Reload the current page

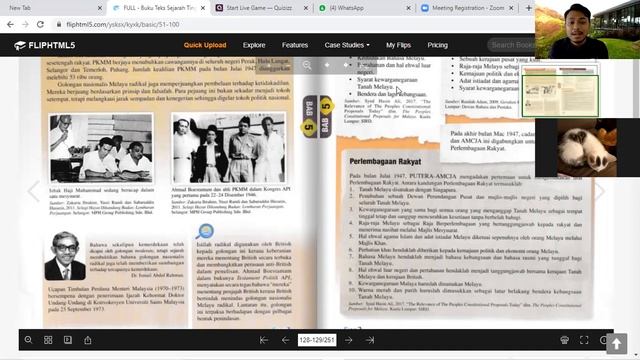(40, 24)
